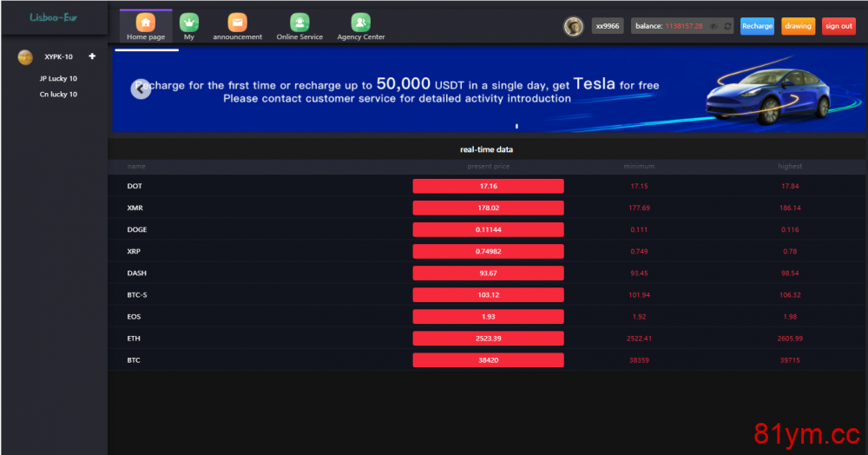Refresh the account balance

point(727,26)
